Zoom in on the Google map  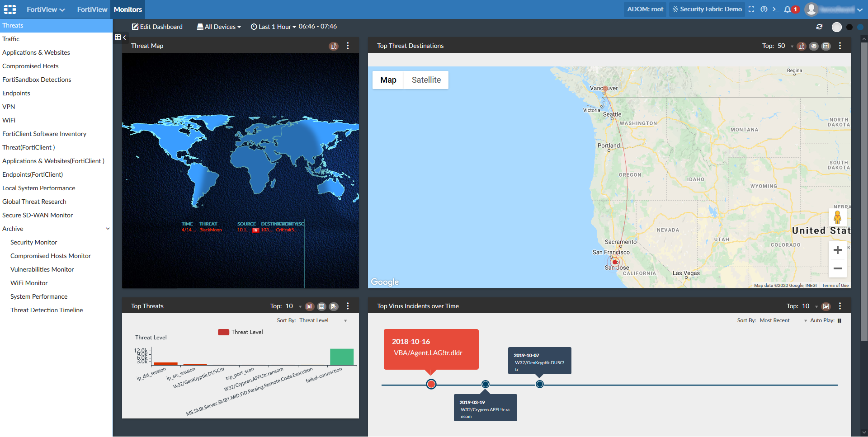pos(837,250)
